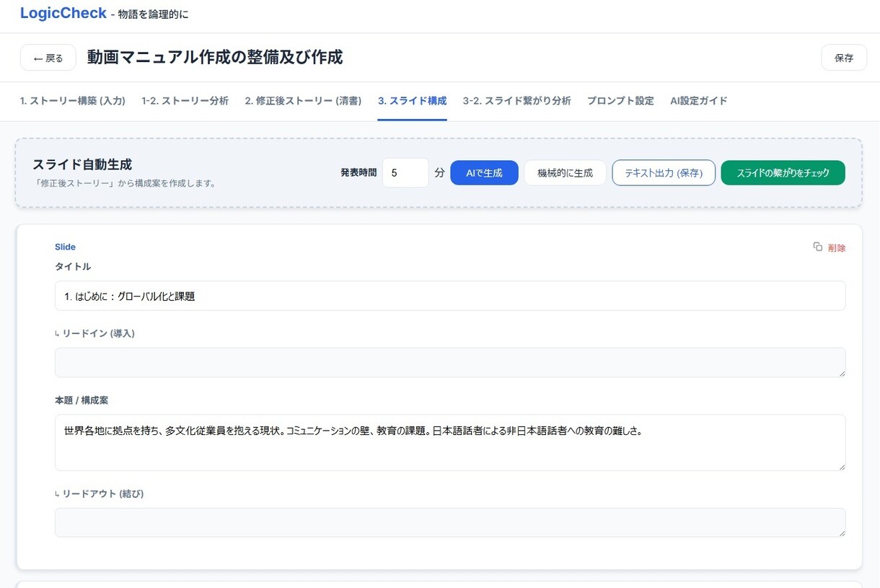Viewport: 880px width, 588px height.
Task: Open the 3-2. スライド繋がり分析 tab
Action: click(517, 101)
